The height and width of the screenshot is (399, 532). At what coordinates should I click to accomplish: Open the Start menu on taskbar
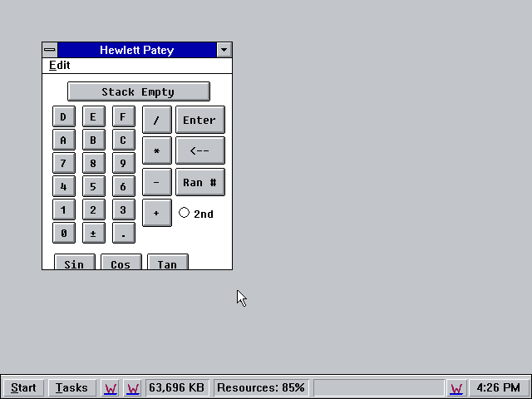23,387
